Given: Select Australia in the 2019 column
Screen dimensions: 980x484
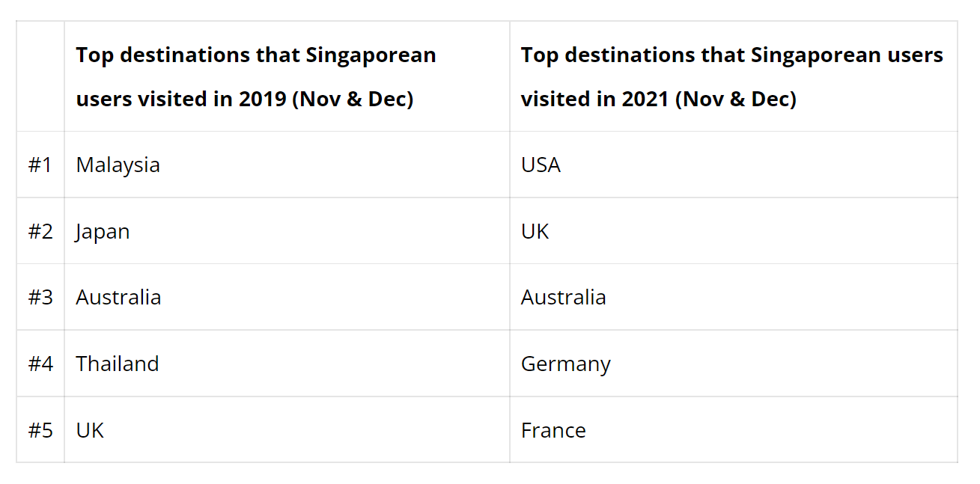Looking at the screenshot, I should click(x=118, y=297).
